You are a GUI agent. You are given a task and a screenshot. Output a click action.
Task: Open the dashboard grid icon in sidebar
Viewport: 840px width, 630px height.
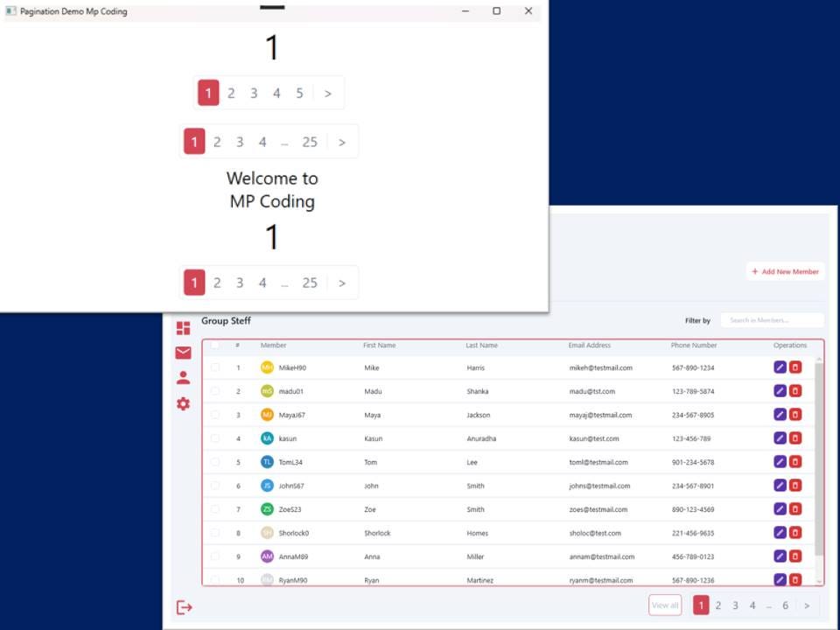coord(183,327)
